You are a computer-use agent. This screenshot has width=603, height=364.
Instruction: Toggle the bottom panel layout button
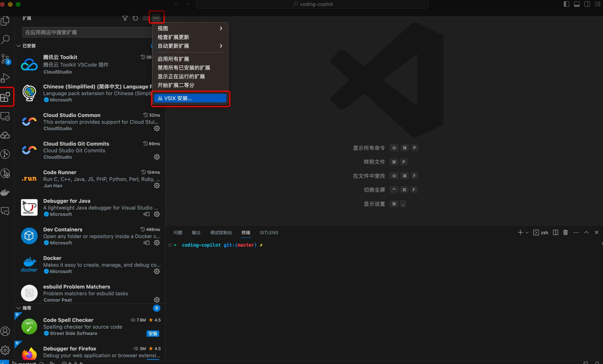(x=577, y=4)
